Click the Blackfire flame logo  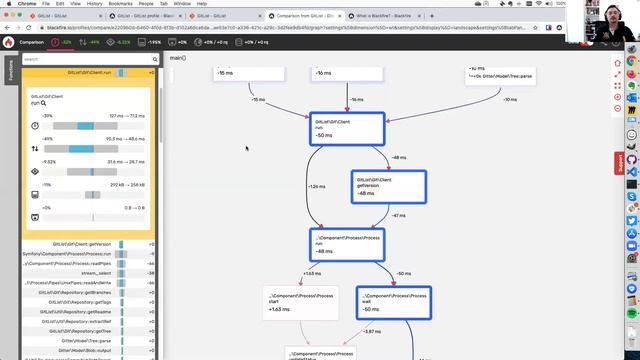(x=8, y=42)
